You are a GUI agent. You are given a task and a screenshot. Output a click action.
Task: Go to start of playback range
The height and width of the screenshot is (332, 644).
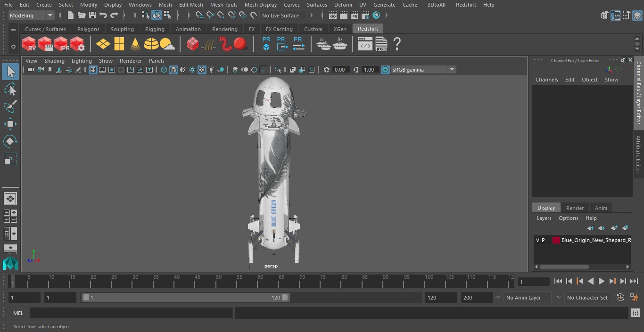tap(558, 281)
